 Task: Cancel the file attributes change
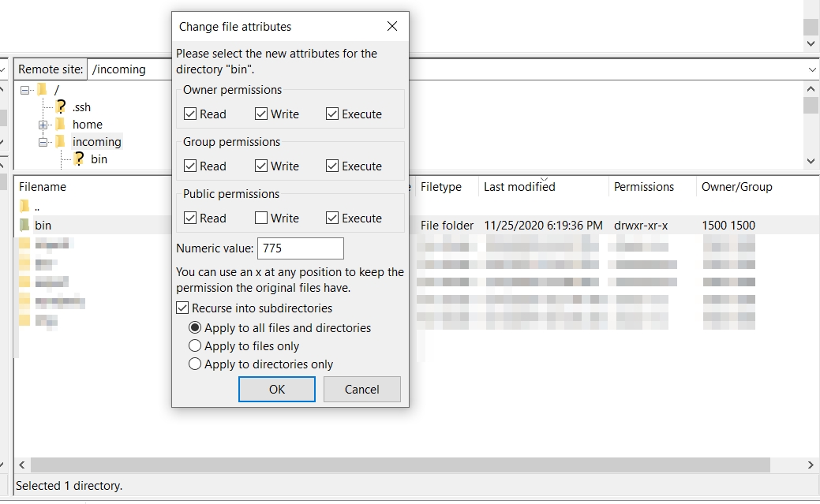(x=361, y=389)
